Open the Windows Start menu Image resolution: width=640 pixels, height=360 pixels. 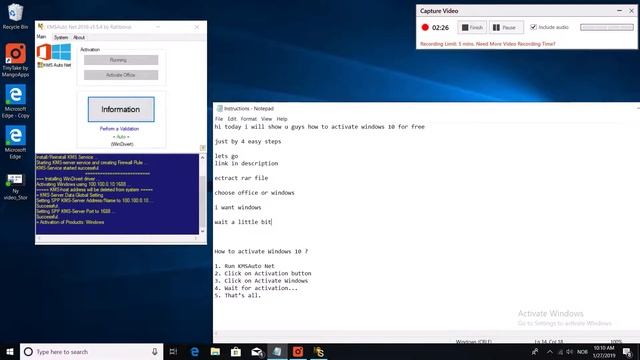(10, 351)
